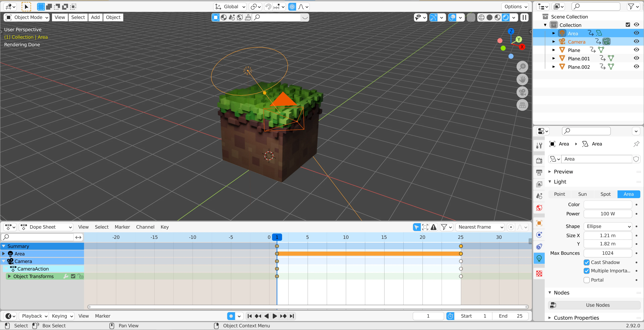Open the Texture properties checker tab
This screenshot has width=644, height=330.
click(539, 273)
